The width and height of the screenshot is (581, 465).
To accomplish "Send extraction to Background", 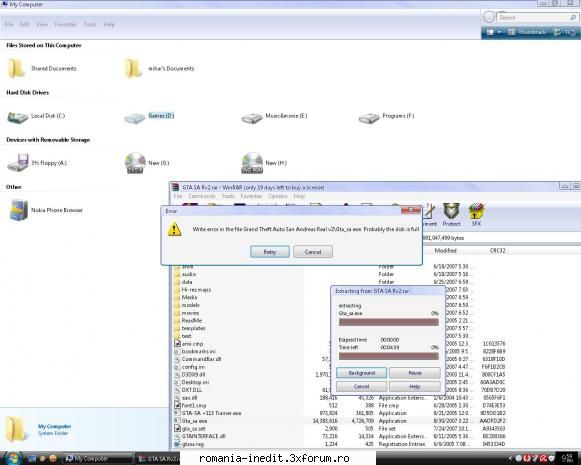I will tap(362, 373).
